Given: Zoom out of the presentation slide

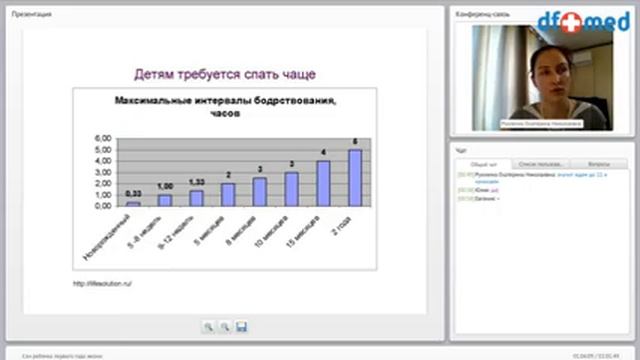Looking at the screenshot, I should (225, 327).
